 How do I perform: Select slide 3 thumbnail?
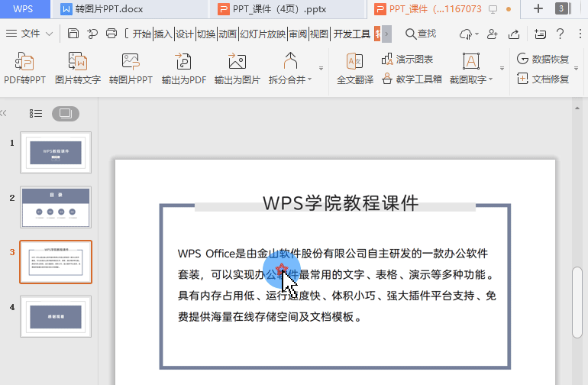[56, 262]
